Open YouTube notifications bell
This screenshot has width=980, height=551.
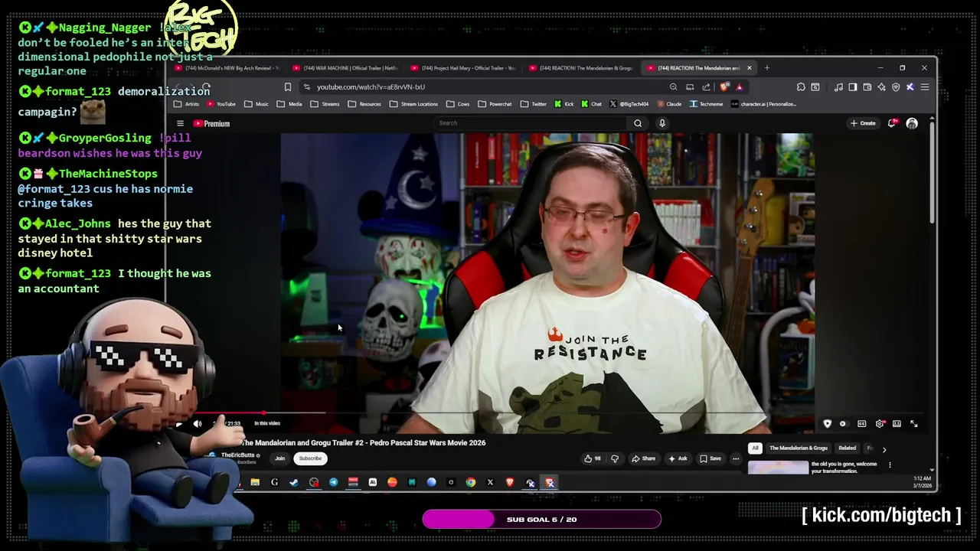(x=892, y=123)
